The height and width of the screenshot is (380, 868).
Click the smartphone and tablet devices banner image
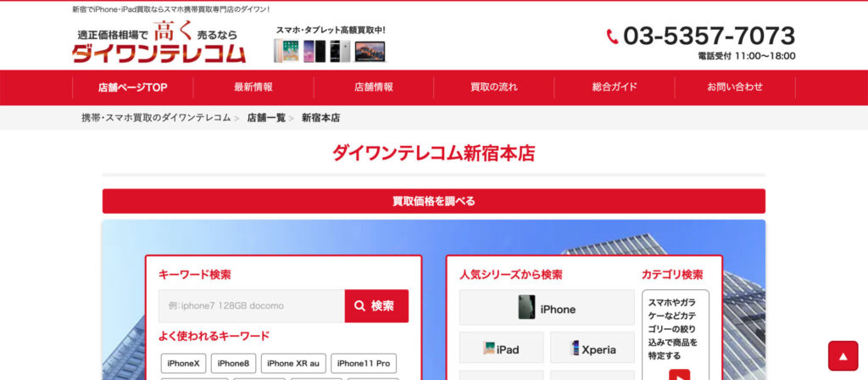coord(330,51)
